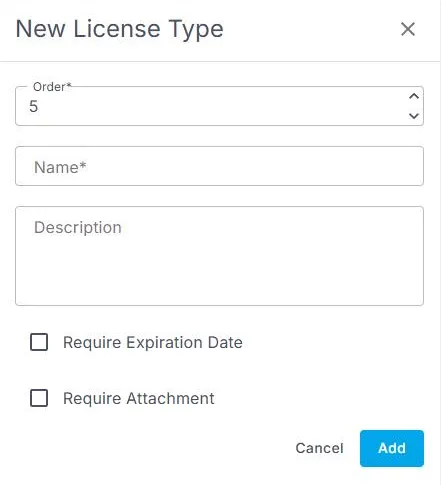
Task: Cancel creating the license type
Action: 319,448
